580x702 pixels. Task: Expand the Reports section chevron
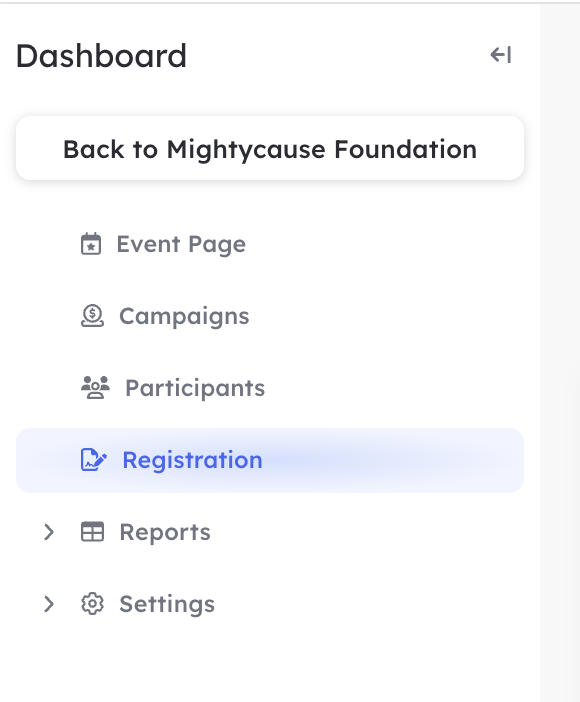point(49,532)
